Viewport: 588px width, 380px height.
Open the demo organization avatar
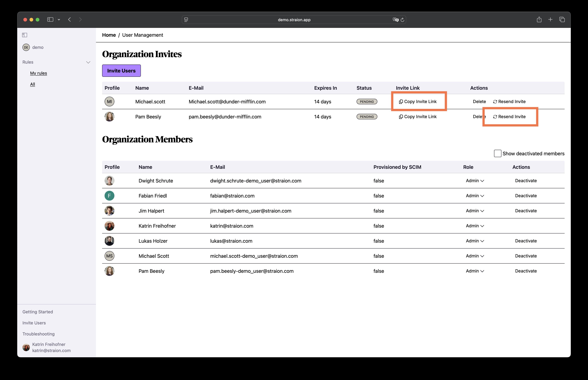pos(26,47)
